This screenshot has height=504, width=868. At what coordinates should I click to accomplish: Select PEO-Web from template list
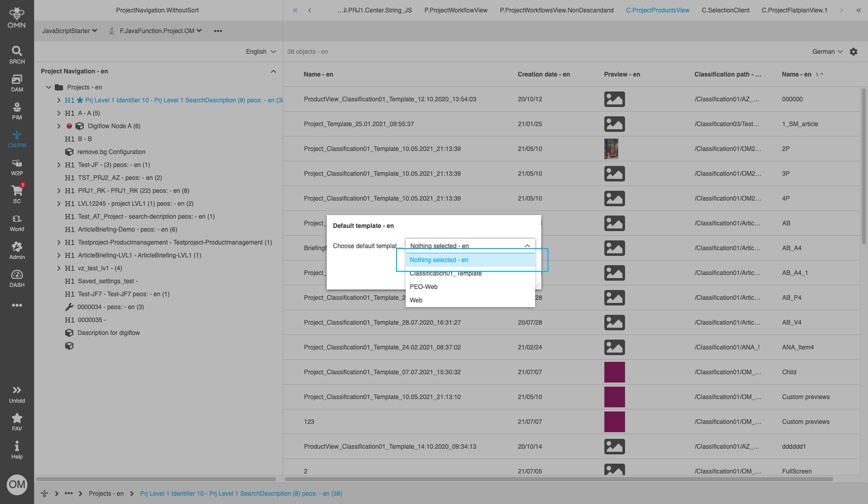(423, 287)
